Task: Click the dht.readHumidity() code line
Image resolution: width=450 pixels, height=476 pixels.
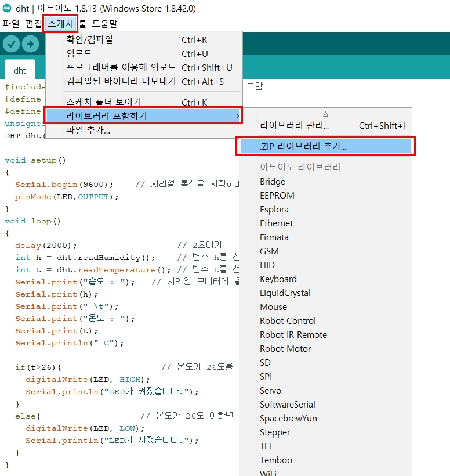Action: tap(85, 258)
